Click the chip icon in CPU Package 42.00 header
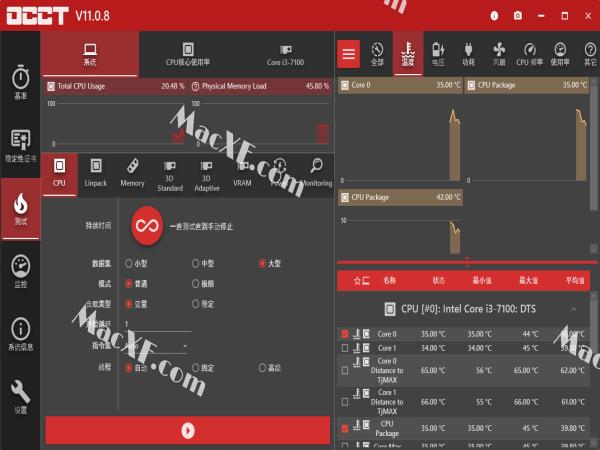Viewport: 600px width, 450px height. [345, 197]
